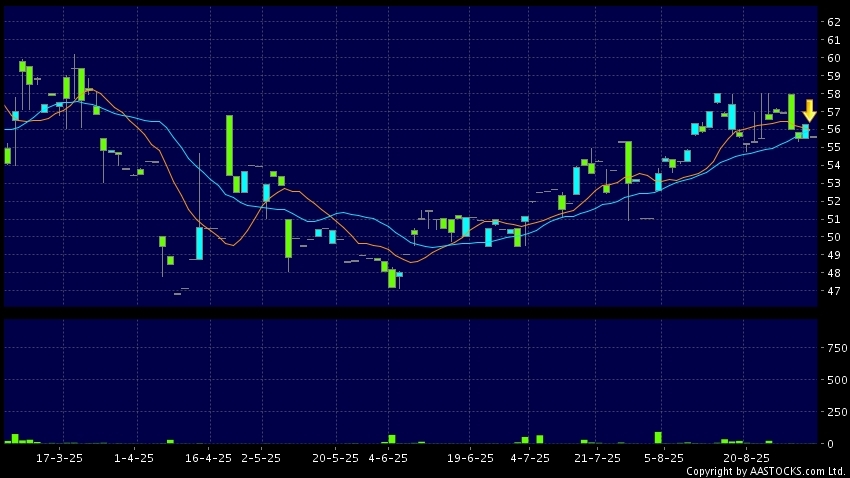Viewport: 850px width, 478px height.
Task: Click price axis label 50
Action: point(834,237)
